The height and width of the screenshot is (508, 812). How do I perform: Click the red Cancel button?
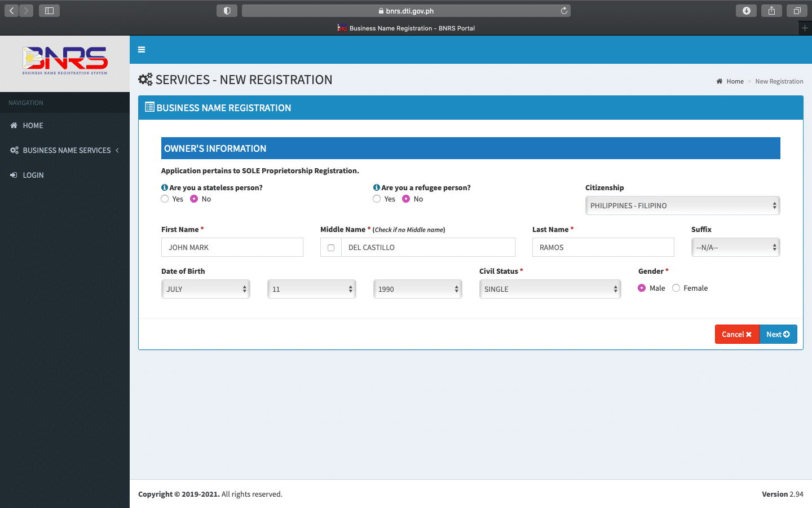736,334
